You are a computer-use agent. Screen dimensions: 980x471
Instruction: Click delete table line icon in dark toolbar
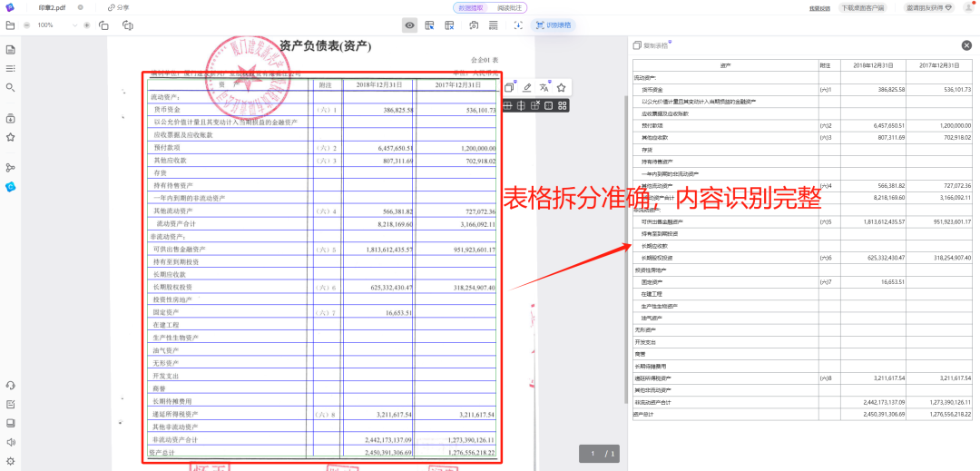coord(535,105)
